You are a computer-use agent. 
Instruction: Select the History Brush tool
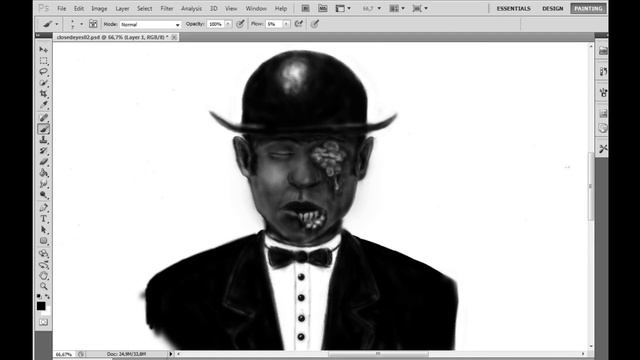[x=44, y=151]
